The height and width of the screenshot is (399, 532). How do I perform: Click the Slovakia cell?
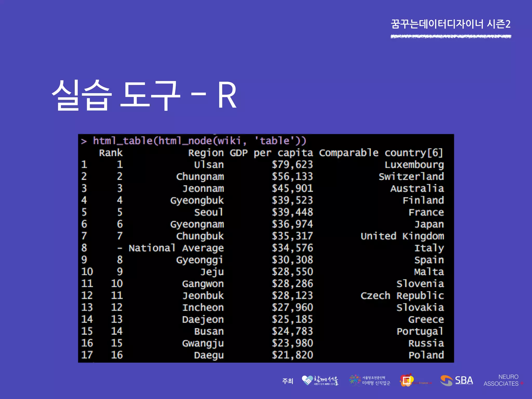point(420,308)
